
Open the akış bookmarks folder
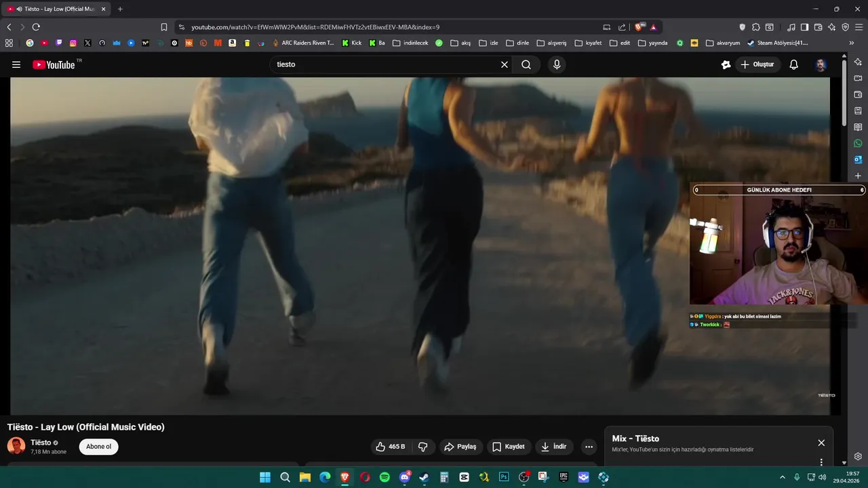click(x=460, y=43)
